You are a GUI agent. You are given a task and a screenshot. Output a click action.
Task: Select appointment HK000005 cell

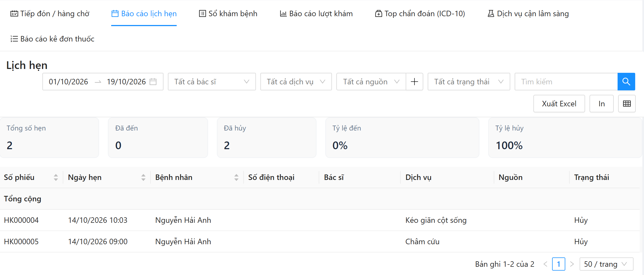21,241
